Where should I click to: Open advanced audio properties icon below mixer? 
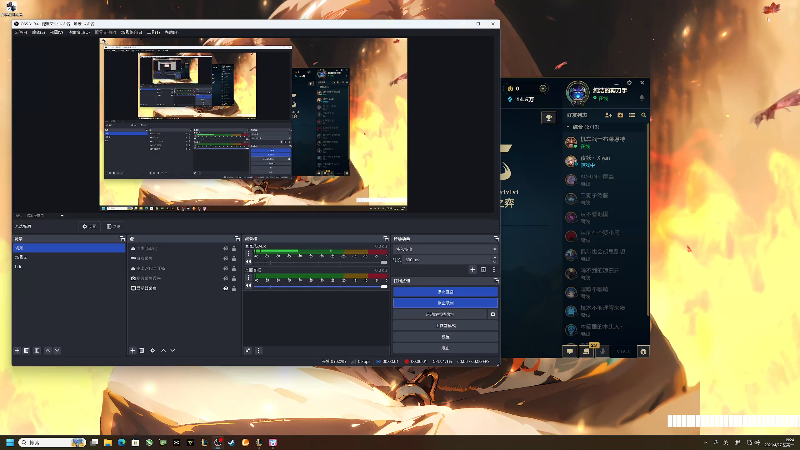(x=248, y=351)
